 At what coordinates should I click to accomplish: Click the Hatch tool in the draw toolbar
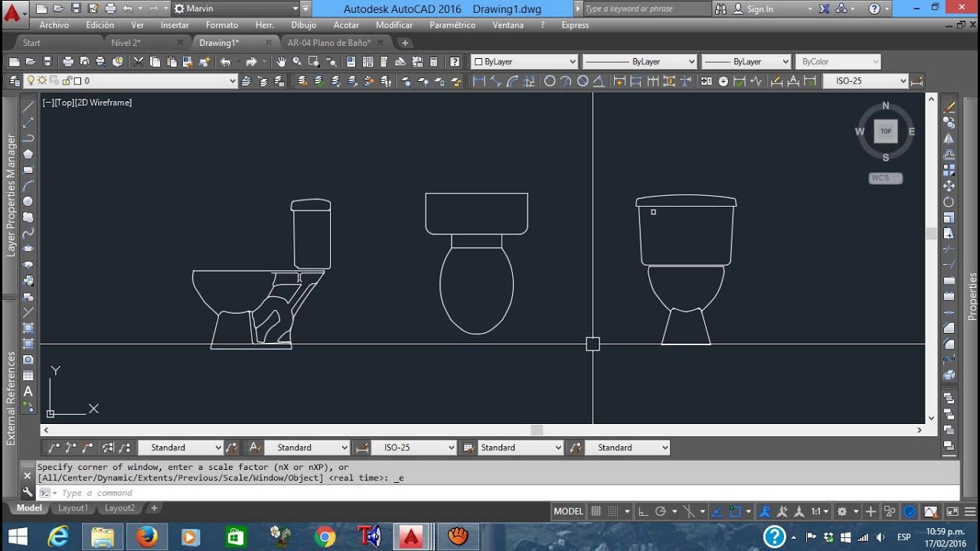(28, 328)
